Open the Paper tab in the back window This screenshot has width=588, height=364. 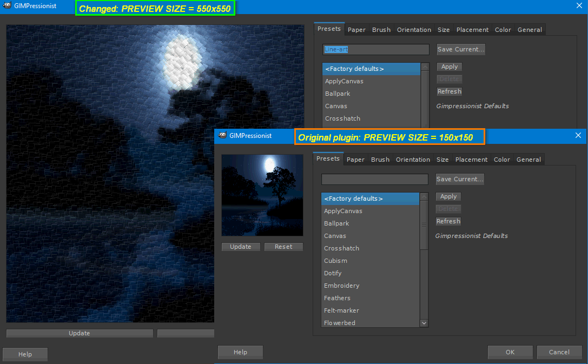pos(356,30)
